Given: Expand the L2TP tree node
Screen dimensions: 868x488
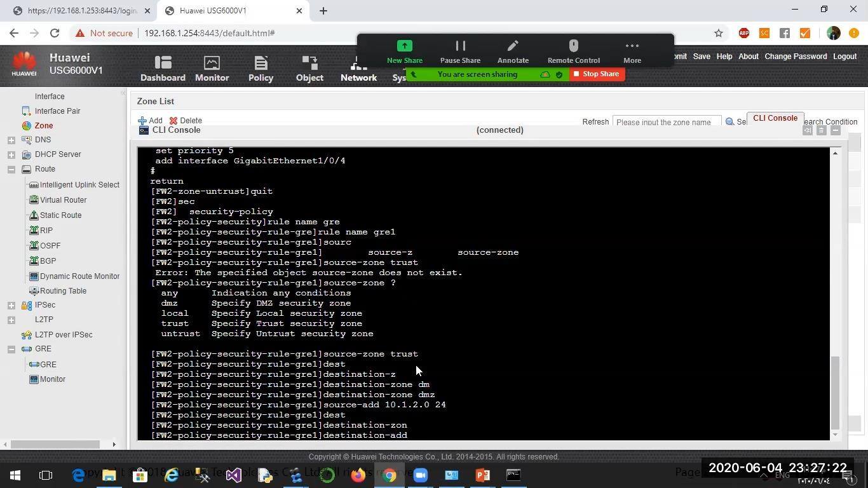Looking at the screenshot, I should pos(11,320).
